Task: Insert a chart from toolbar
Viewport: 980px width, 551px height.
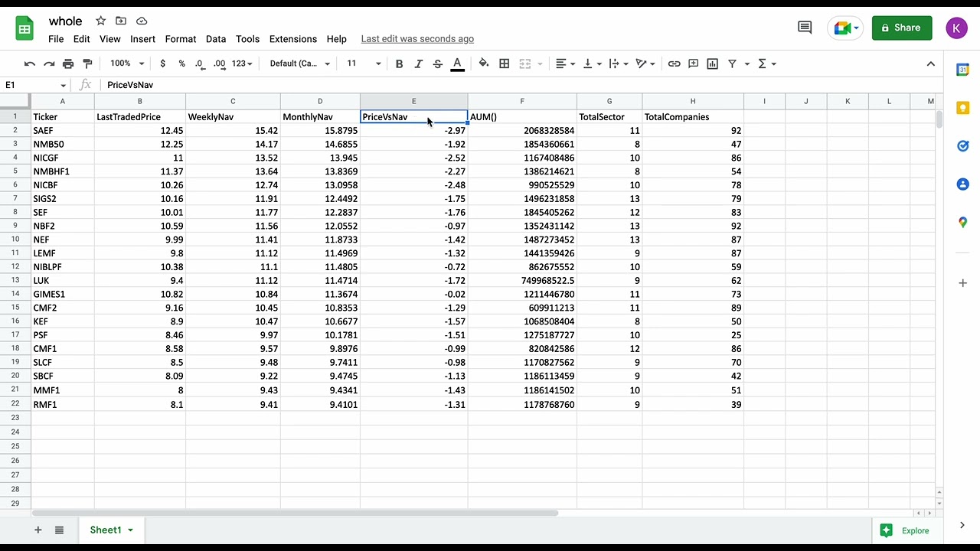Action: click(x=713, y=64)
